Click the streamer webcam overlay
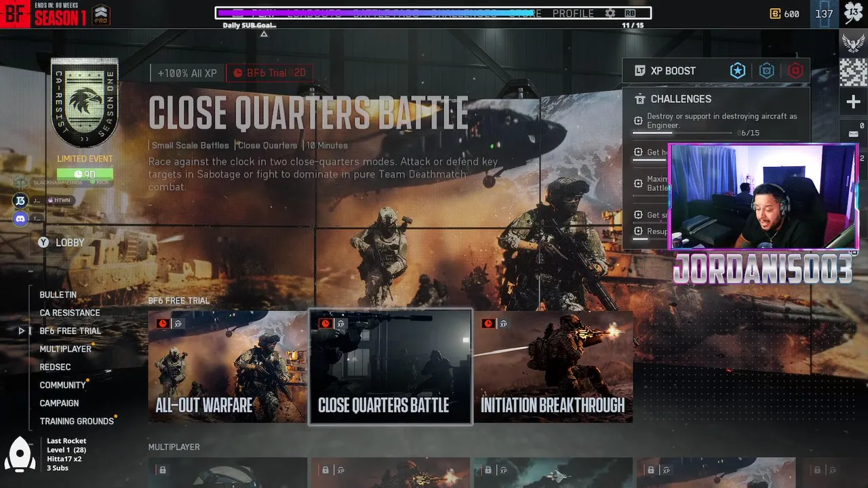 (x=763, y=197)
